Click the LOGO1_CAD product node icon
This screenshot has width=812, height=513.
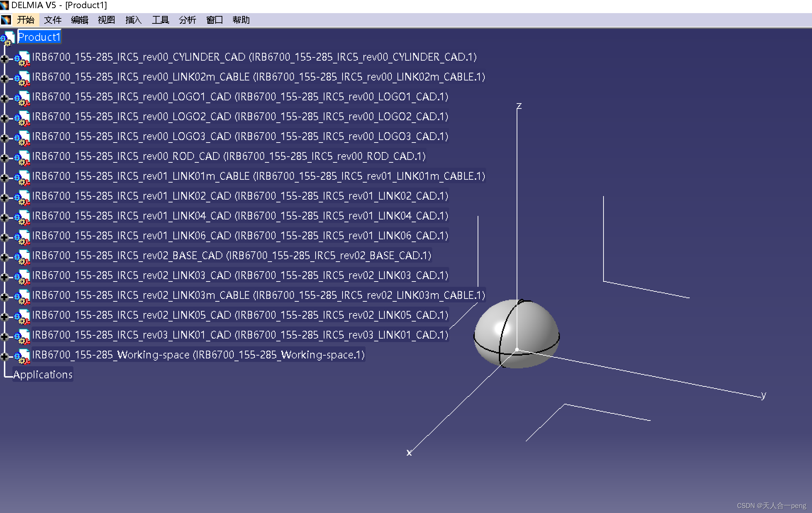pos(22,98)
